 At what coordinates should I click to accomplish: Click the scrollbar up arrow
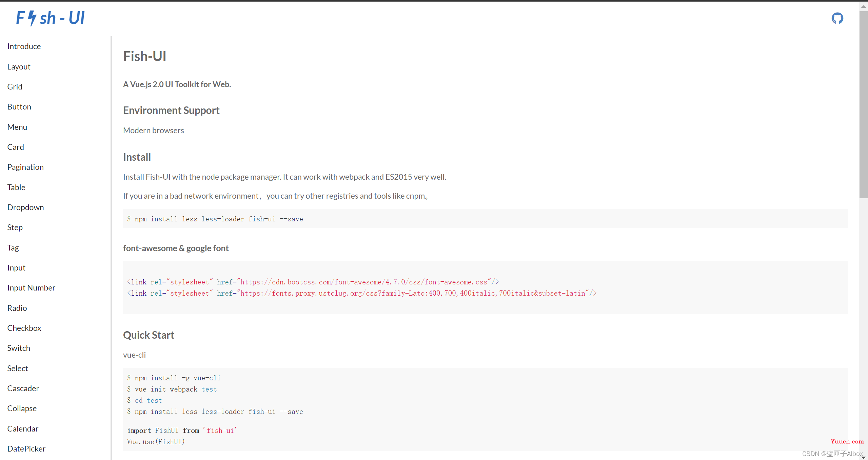click(x=864, y=6)
